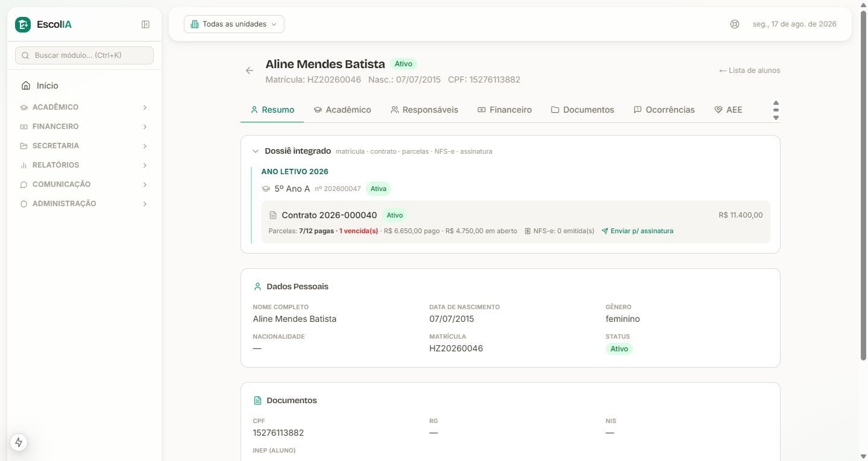Click the person icon in Dados Pessoais header
Viewport: 868px width, 461px height.
point(258,286)
